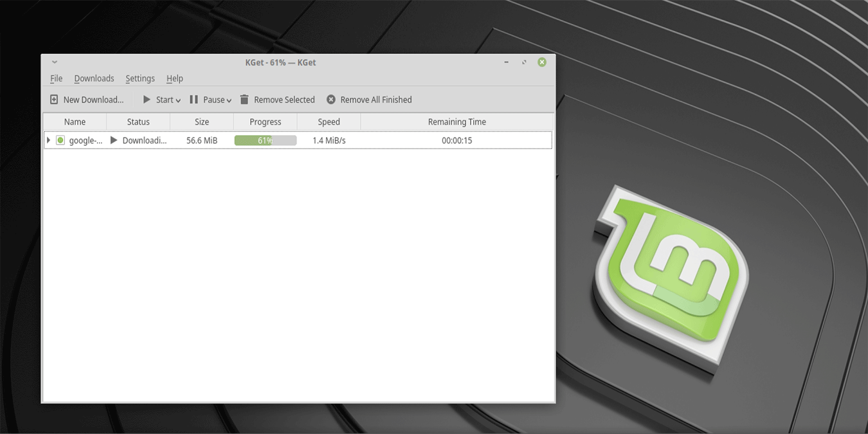Click the window menu chevron in title bar
The width and height of the screenshot is (868, 434).
coord(54,62)
